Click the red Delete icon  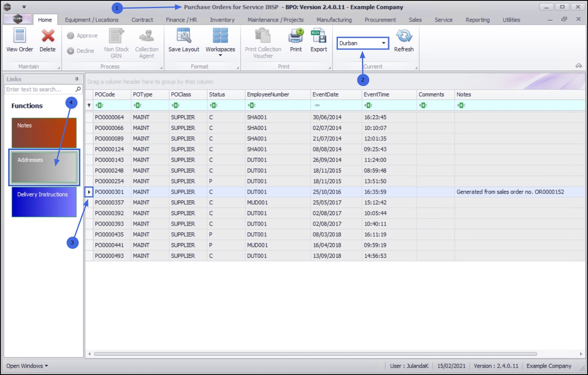tap(47, 37)
